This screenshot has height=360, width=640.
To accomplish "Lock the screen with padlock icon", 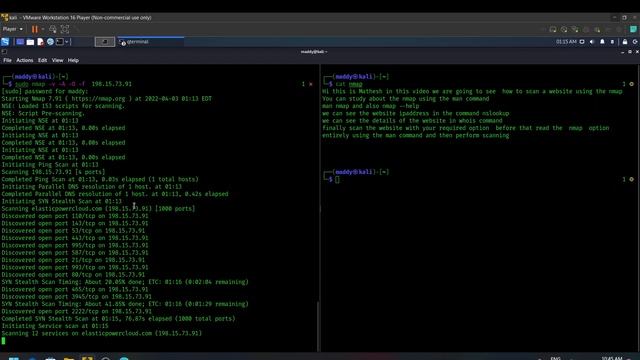I will point(625,42).
